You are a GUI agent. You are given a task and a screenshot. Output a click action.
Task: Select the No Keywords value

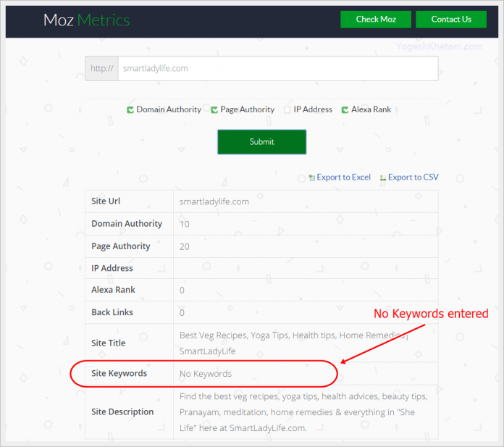pos(206,374)
